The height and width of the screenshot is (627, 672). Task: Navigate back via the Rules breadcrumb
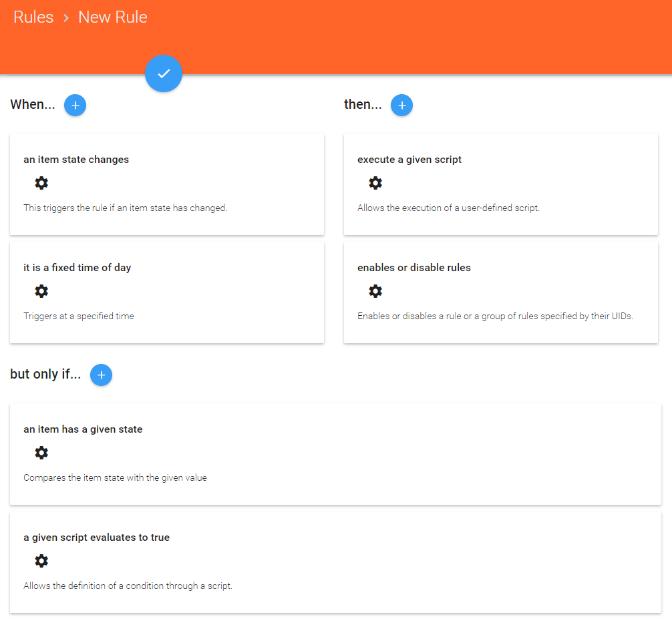pyautogui.click(x=33, y=17)
